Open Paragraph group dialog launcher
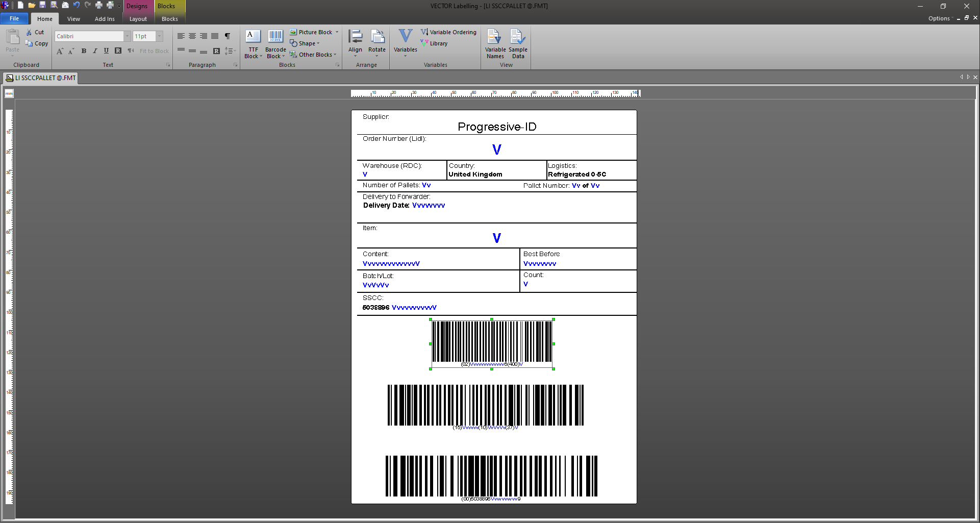 pos(235,65)
